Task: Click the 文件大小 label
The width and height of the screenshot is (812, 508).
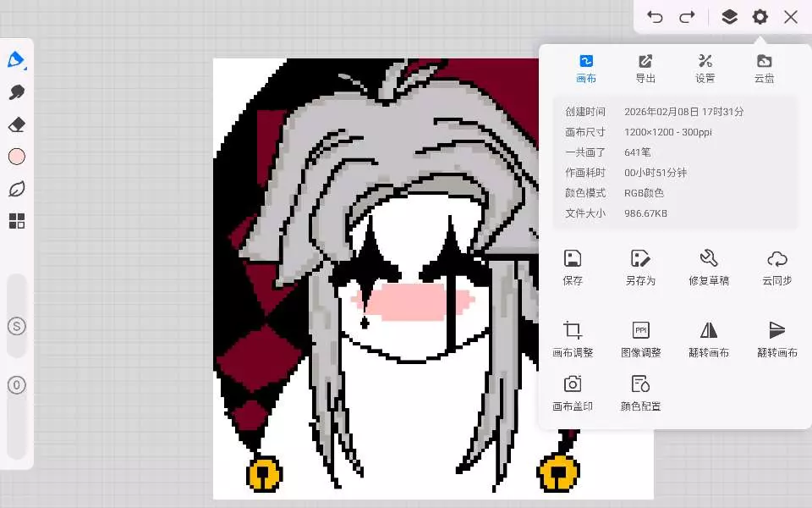Action: tap(585, 213)
